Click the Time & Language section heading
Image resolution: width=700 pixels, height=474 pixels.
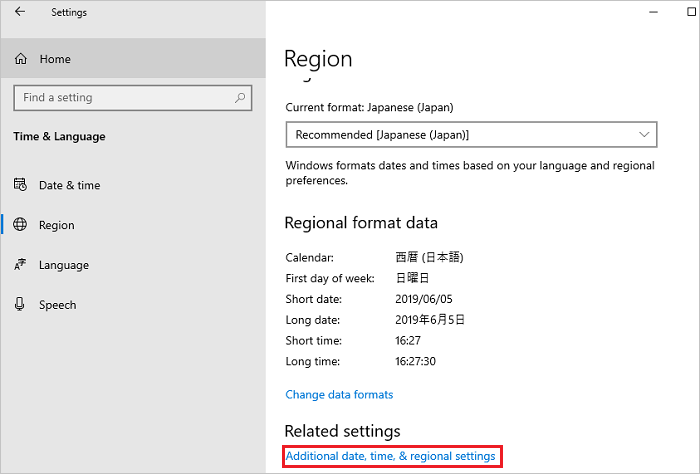click(59, 136)
